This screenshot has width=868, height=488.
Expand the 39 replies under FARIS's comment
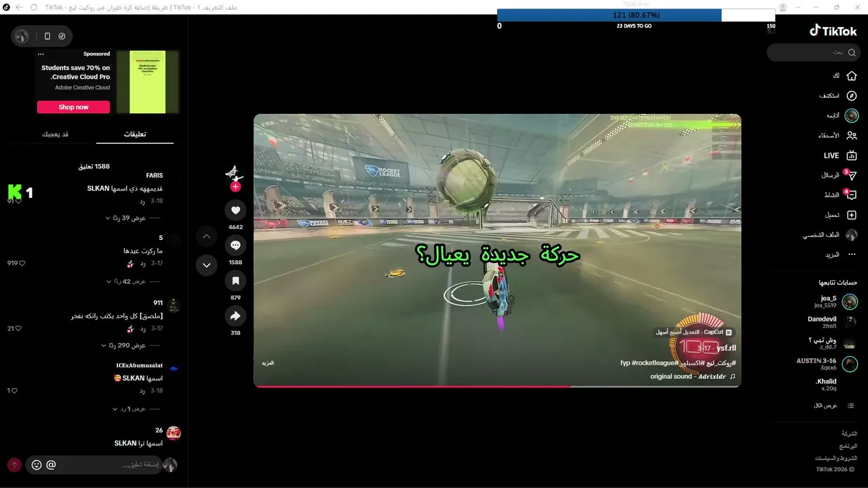pyautogui.click(x=125, y=218)
